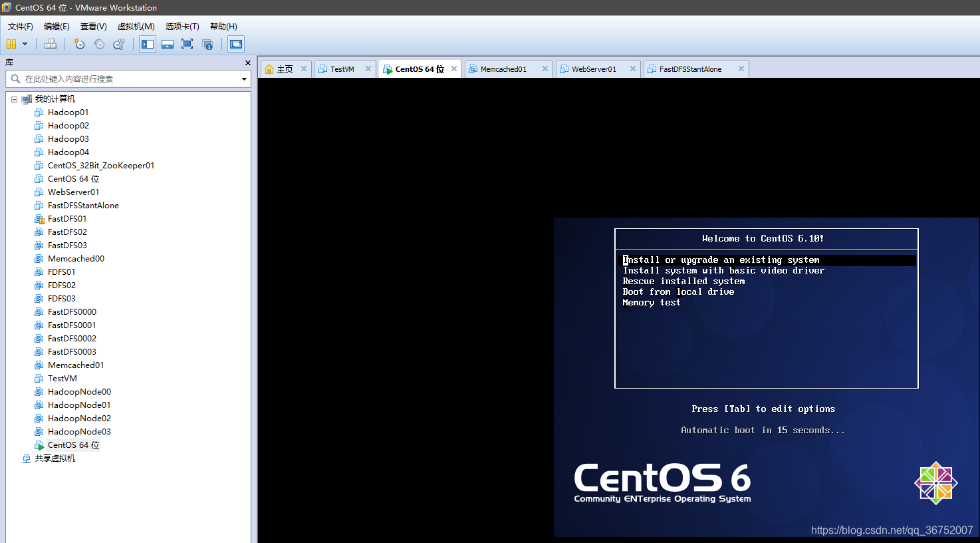Click the FDFS02 VM icon
The height and width of the screenshot is (543, 980).
39,285
